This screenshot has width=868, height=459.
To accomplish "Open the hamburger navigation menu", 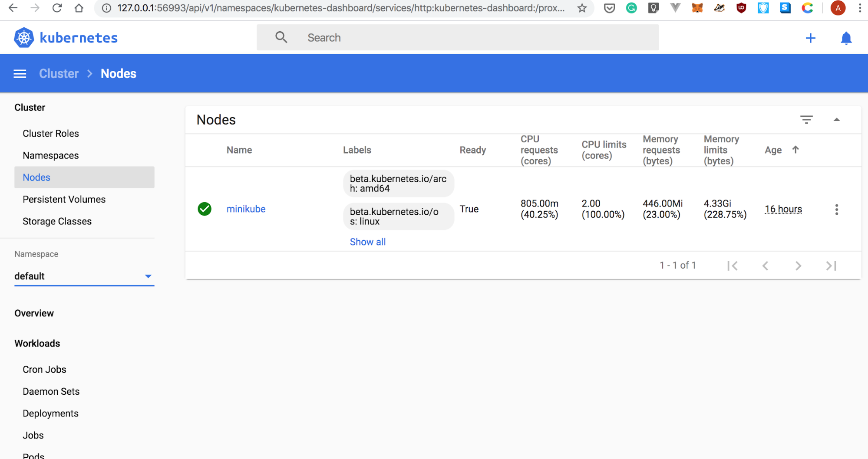I will pyautogui.click(x=20, y=74).
